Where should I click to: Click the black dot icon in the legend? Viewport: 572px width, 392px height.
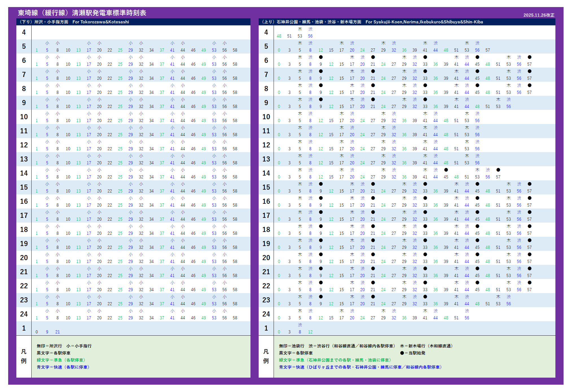point(402,353)
